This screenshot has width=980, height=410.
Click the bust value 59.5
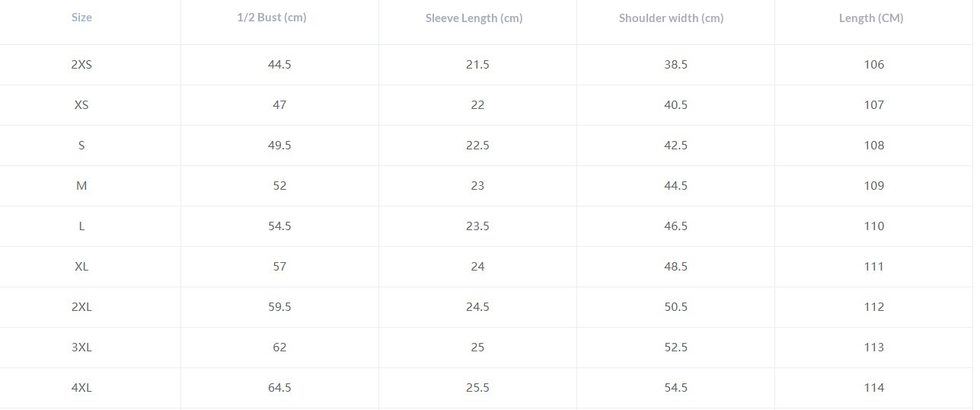click(279, 307)
